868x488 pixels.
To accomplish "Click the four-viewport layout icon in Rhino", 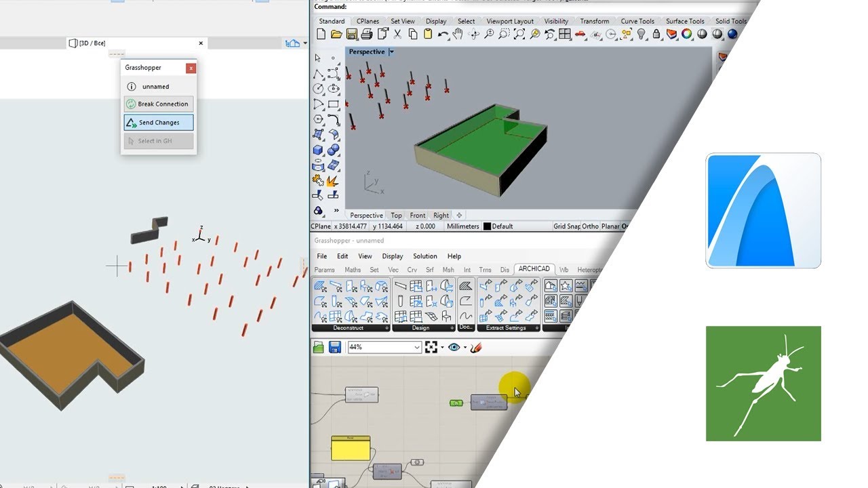I will 565,34.
